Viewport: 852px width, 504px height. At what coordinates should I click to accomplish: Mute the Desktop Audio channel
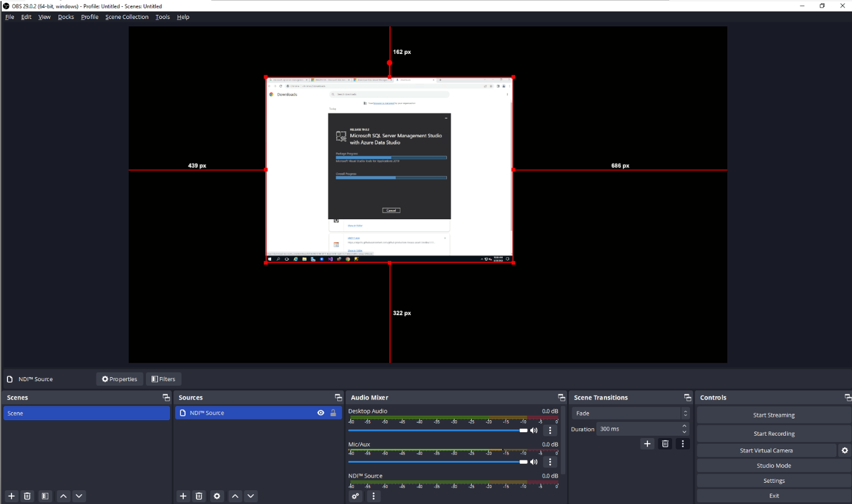(x=534, y=431)
